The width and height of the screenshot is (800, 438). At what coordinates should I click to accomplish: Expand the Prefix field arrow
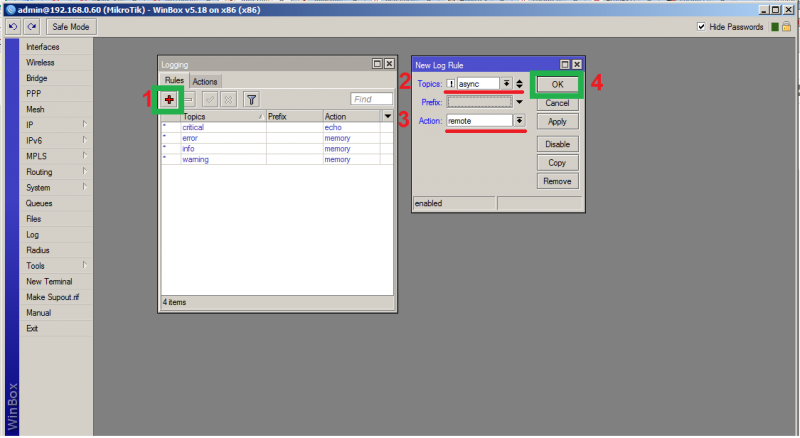click(519, 102)
